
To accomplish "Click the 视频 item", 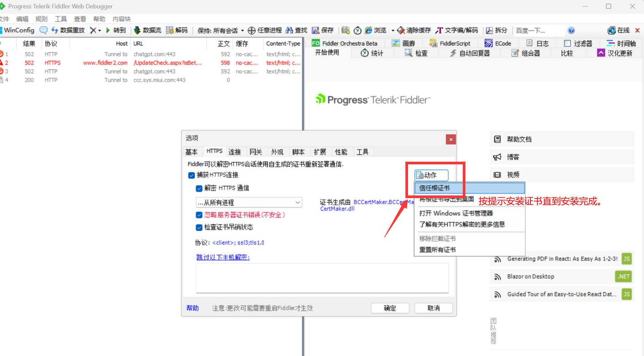I will point(562,175).
